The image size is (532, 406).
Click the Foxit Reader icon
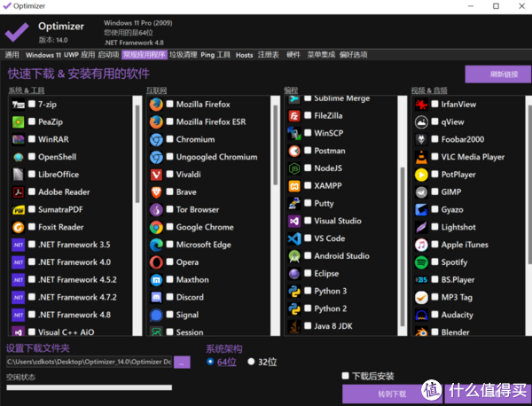coord(19,227)
